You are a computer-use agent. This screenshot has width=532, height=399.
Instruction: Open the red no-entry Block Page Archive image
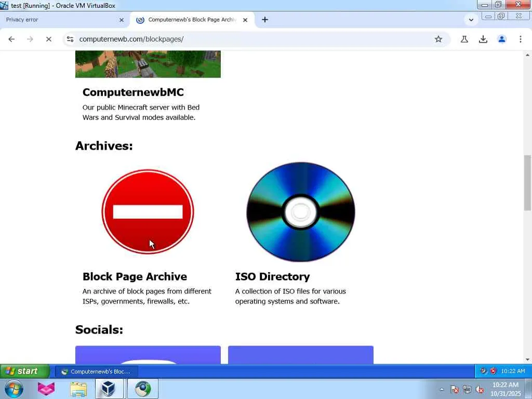[x=148, y=212]
